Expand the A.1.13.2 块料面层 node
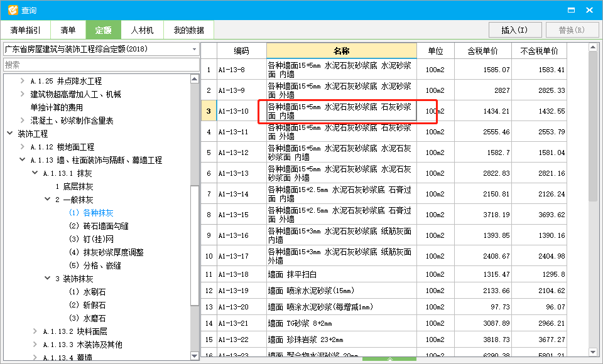The height and width of the screenshot is (364, 603). click(x=35, y=331)
